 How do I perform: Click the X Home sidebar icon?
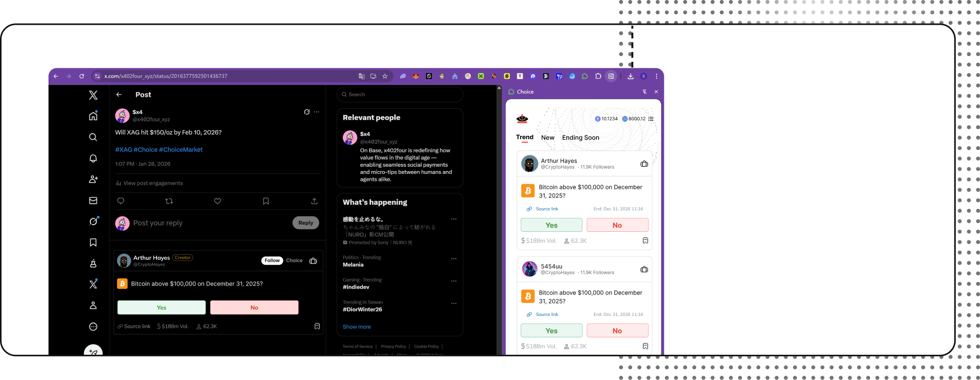(93, 116)
